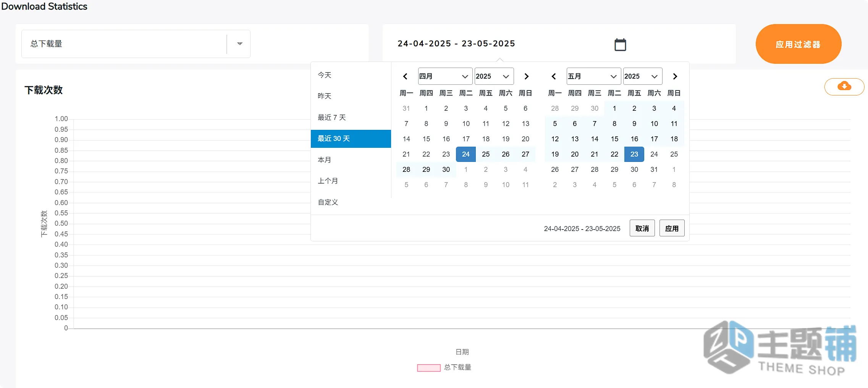Click the 总下载量 legend label

[x=457, y=367]
